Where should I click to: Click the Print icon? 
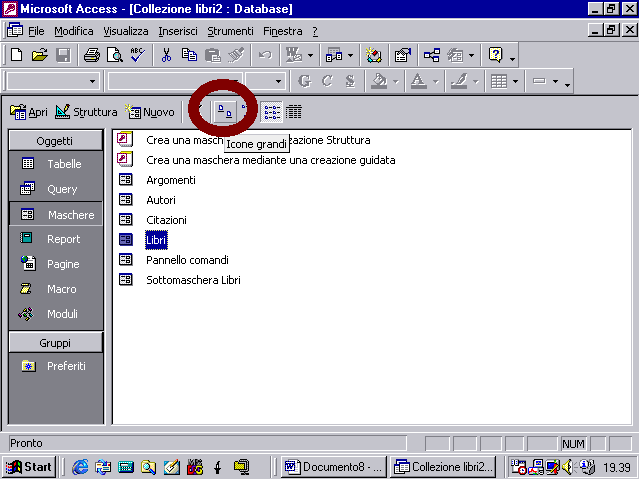pos(92,55)
